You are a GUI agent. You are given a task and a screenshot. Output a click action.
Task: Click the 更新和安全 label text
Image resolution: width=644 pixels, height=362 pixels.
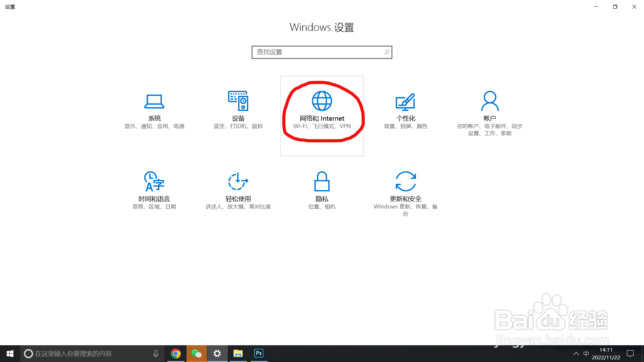tap(406, 199)
